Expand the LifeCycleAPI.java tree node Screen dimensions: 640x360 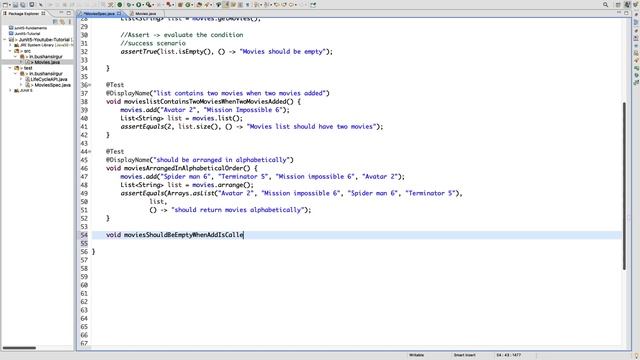pyautogui.click(x=21, y=79)
